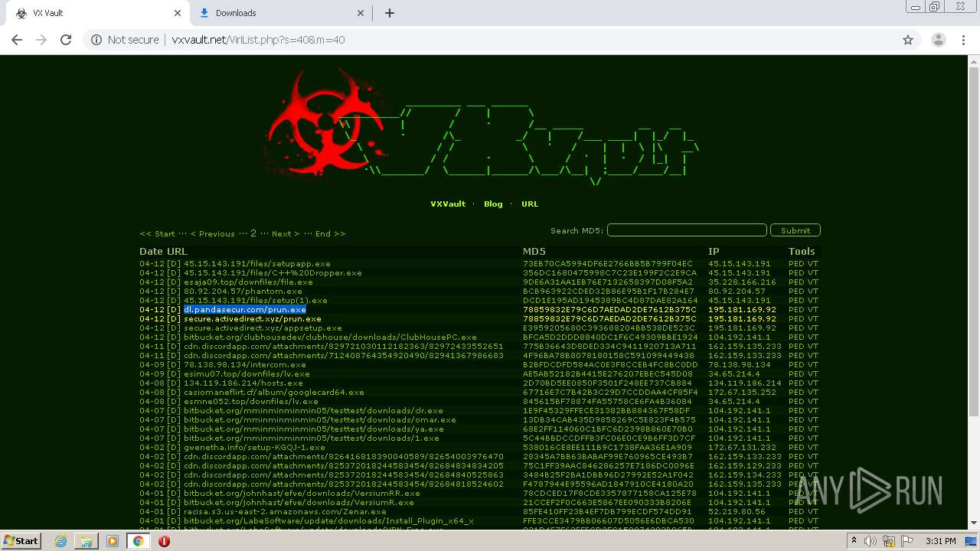Launch Internet Explorer from taskbar
This screenshot has width=980, height=551.
tap(61, 541)
